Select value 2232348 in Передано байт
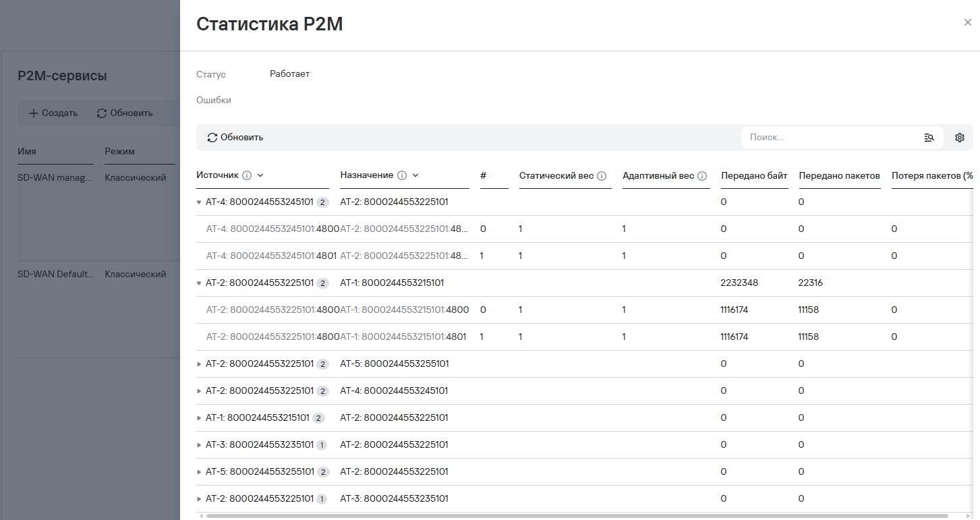Screen dimensions: 980x520 tap(739, 283)
